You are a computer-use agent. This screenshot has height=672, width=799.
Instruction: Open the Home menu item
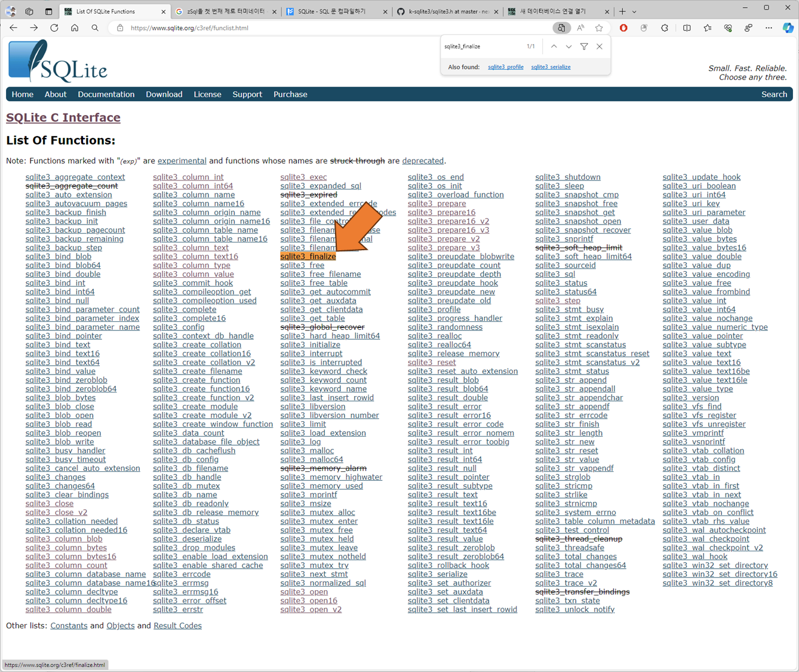23,94
